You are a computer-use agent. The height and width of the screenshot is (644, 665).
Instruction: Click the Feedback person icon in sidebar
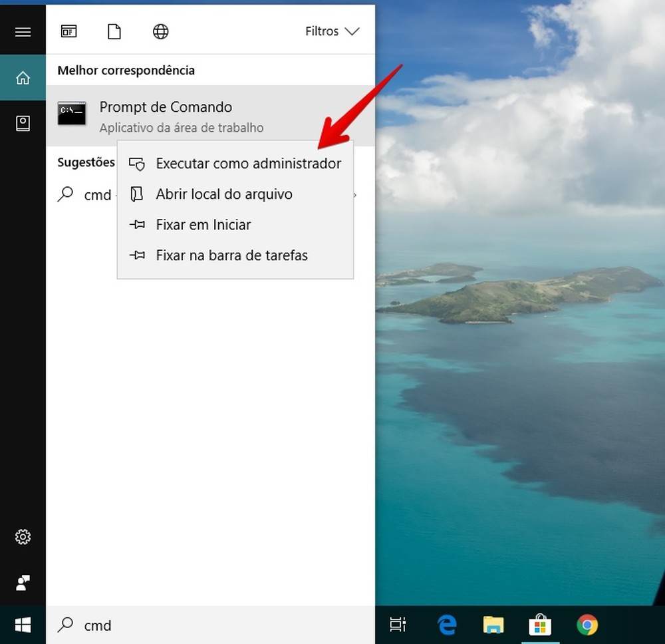[x=23, y=583]
